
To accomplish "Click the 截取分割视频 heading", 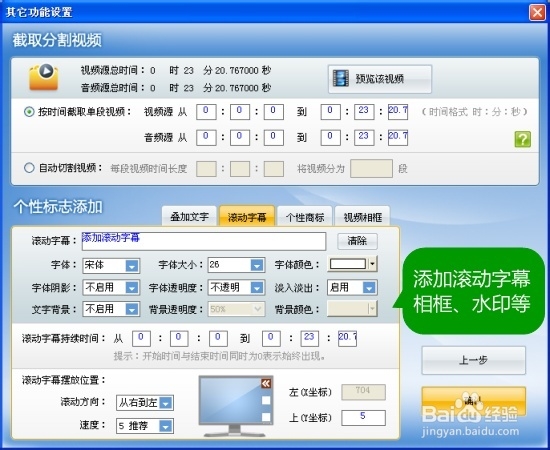I will pyautogui.click(x=57, y=40).
